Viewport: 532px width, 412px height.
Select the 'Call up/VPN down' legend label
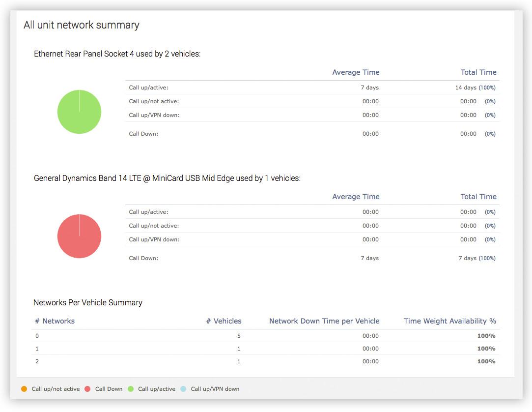pos(215,389)
